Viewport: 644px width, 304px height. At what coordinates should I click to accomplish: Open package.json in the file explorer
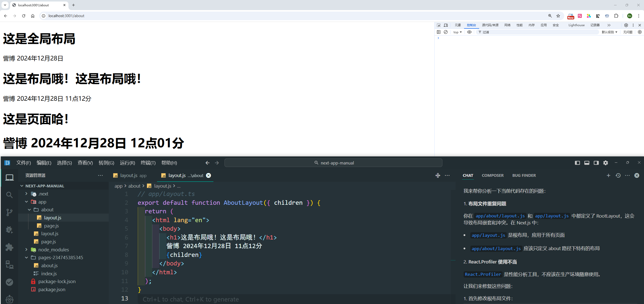coord(52,290)
